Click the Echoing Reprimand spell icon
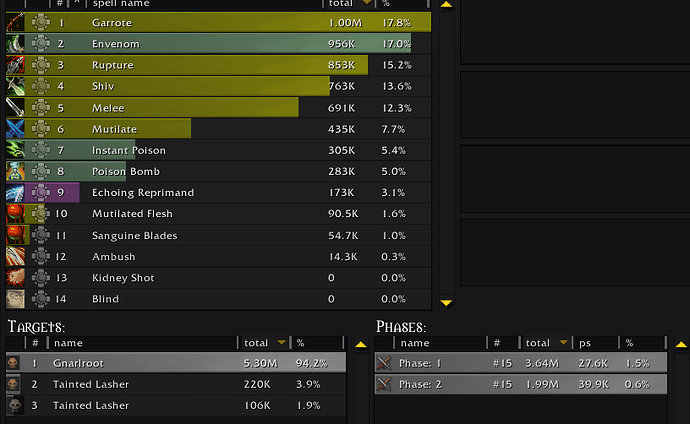 (x=15, y=192)
